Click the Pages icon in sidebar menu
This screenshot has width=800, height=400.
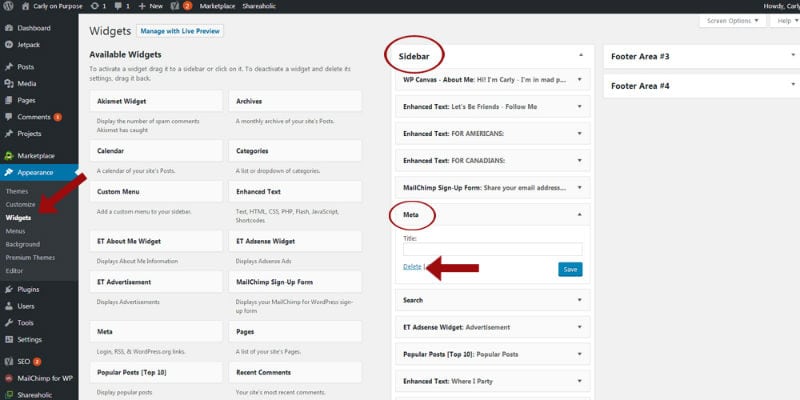[9, 101]
